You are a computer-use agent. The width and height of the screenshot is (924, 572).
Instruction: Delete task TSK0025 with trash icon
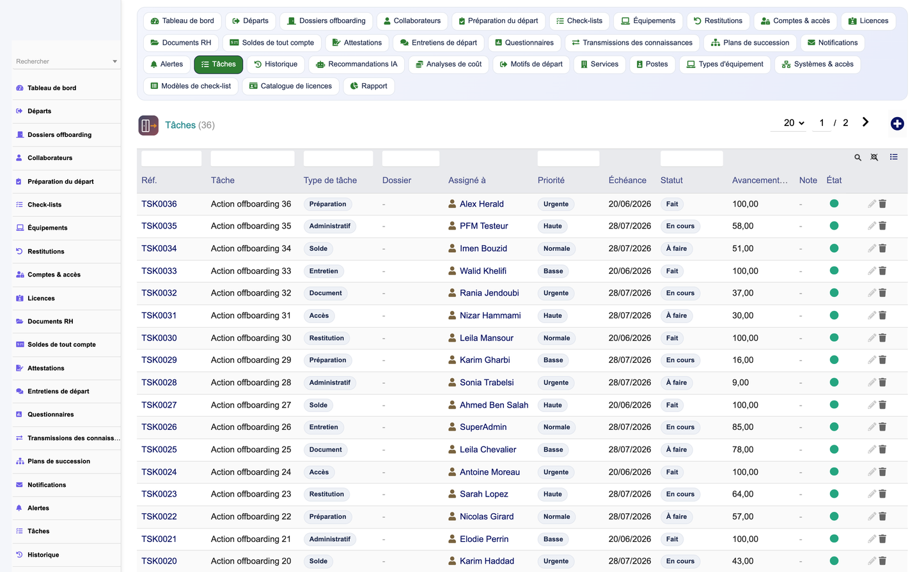point(882,450)
